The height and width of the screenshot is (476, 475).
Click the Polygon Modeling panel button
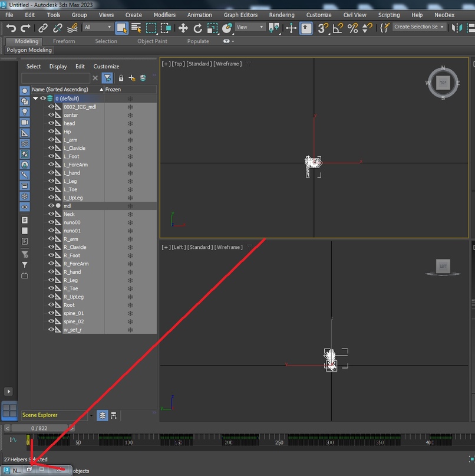29,50
